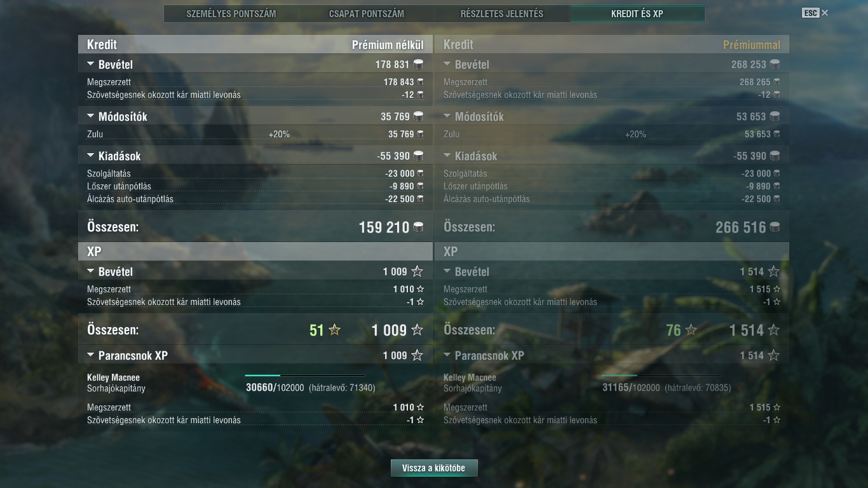The image size is (868, 488).
Task: Collapse the left Parancsnok XP section
Action: [x=90, y=355]
